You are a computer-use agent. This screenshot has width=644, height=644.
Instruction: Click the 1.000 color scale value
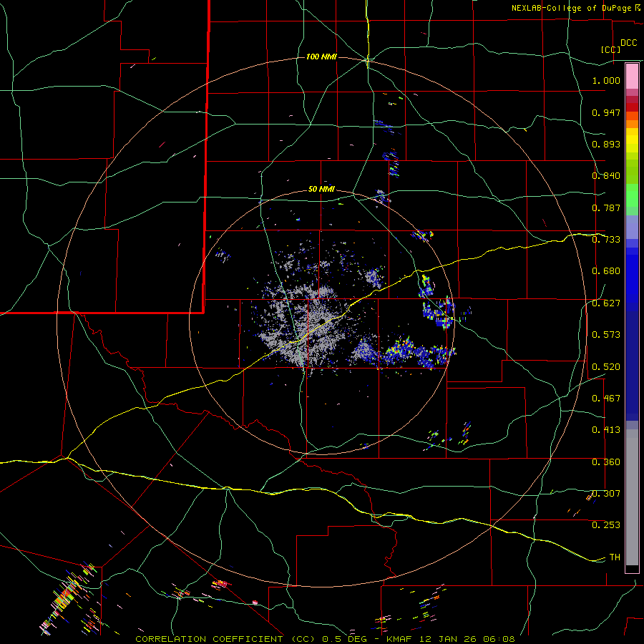pyautogui.click(x=606, y=80)
